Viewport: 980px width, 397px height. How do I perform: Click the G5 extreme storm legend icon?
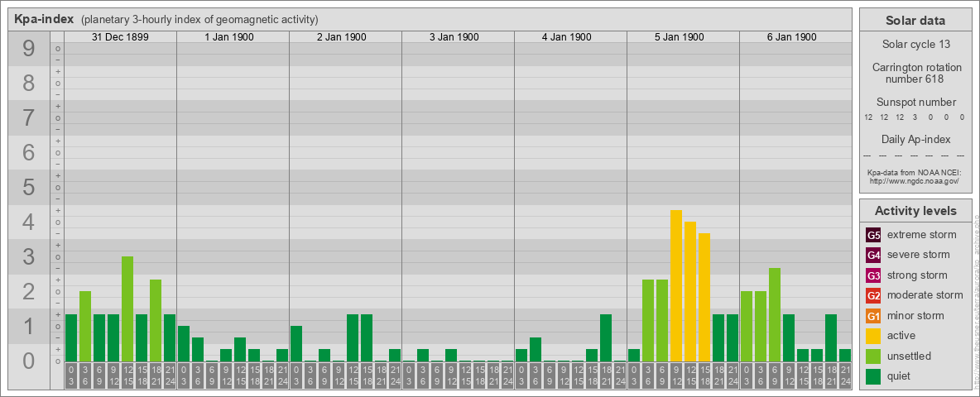(x=873, y=236)
